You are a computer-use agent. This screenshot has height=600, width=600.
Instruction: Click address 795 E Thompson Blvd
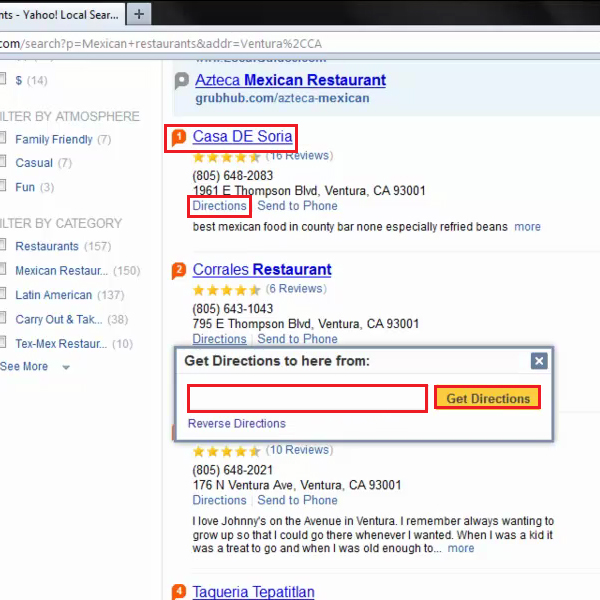(x=306, y=324)
